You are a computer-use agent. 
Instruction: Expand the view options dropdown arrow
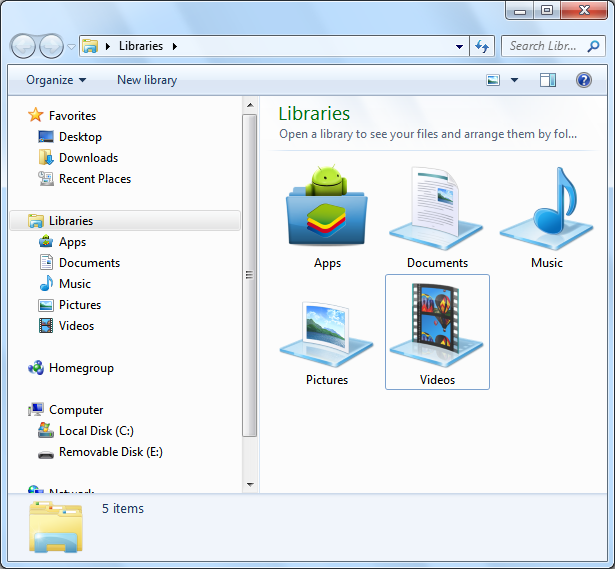[x=515, y=80]
